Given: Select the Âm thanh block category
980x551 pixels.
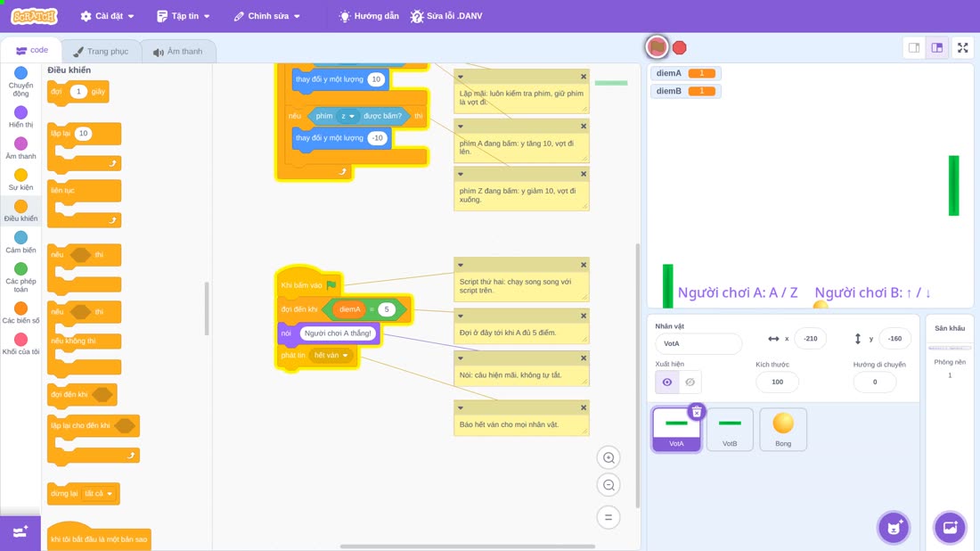Looking at the screenshot, I should click(x=20, y=148).
